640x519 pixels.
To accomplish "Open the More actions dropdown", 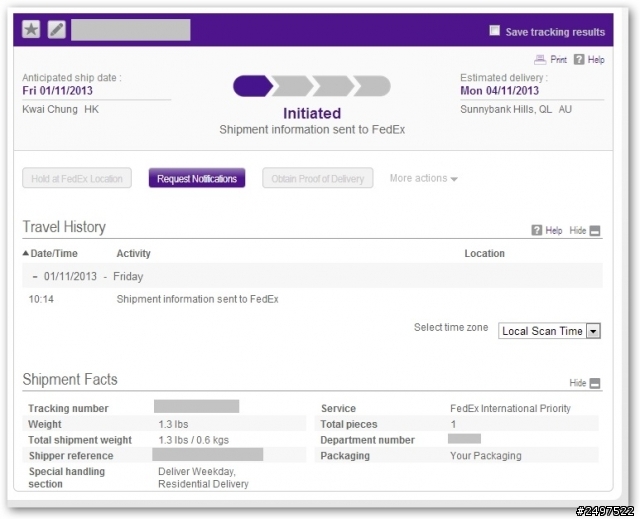I will point(423,178).
